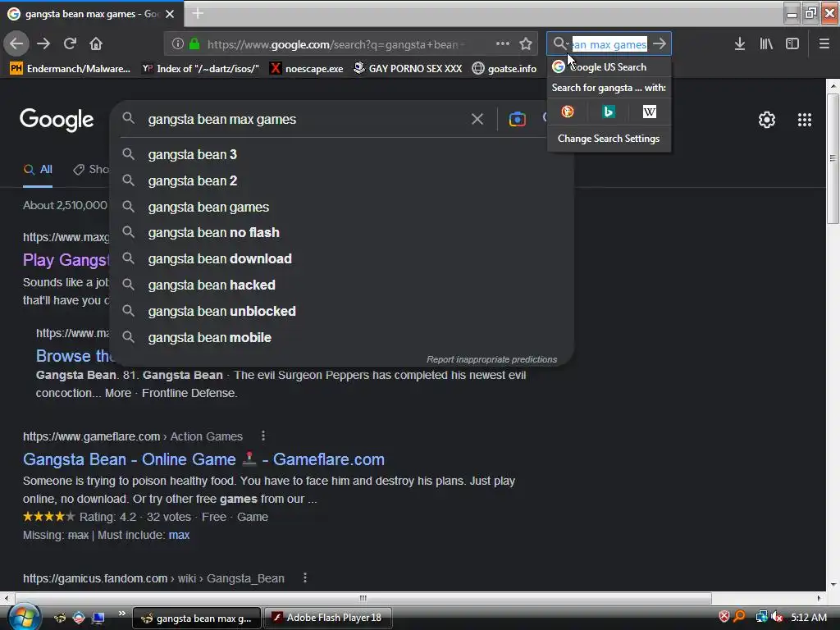Click inside the Google search field
Viewport: 840px width, 630px height.
[x=305, y=119]
